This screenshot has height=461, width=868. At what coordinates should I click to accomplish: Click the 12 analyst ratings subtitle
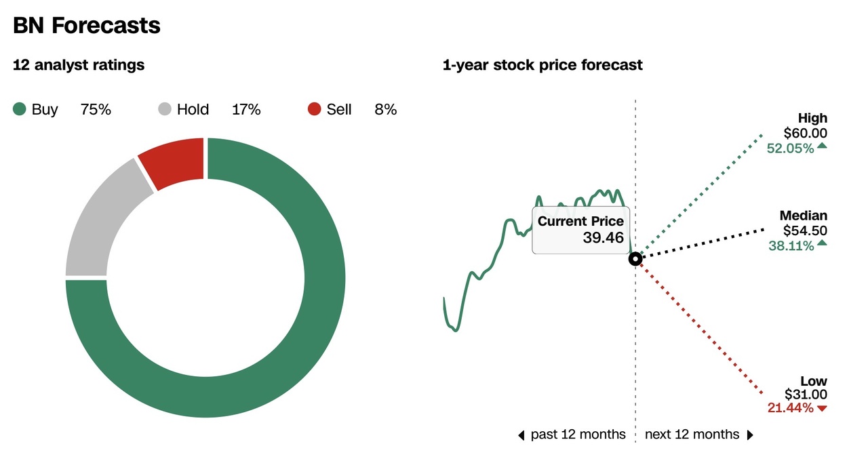[x=79, y=65]
